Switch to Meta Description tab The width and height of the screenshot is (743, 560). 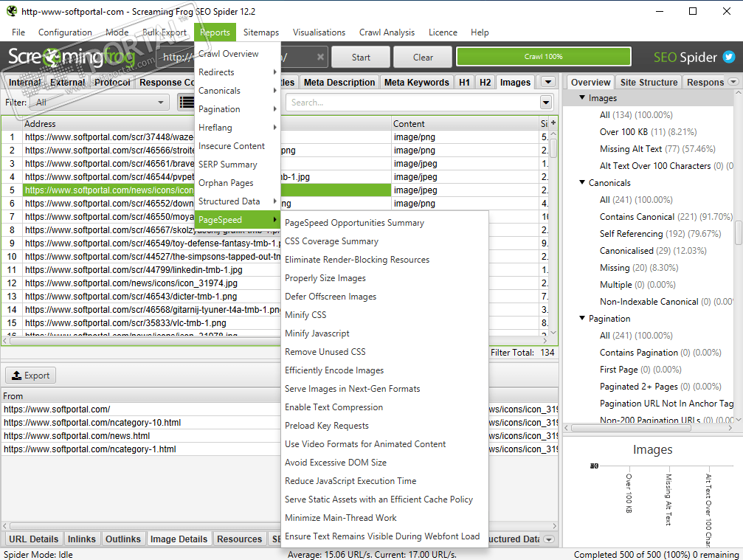(339, 83)
